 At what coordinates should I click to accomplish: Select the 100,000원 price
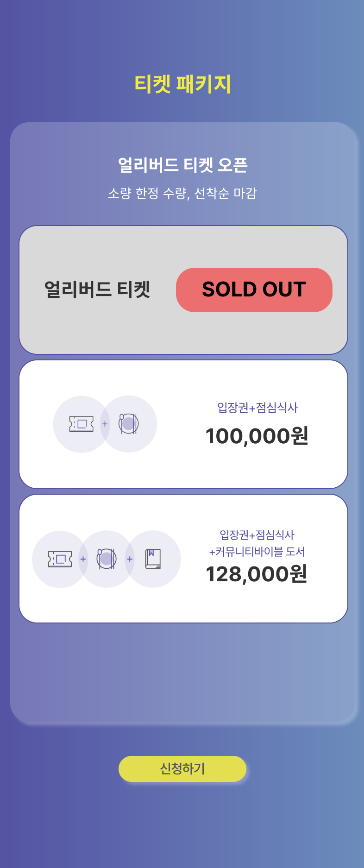click(x=257, y=436)
